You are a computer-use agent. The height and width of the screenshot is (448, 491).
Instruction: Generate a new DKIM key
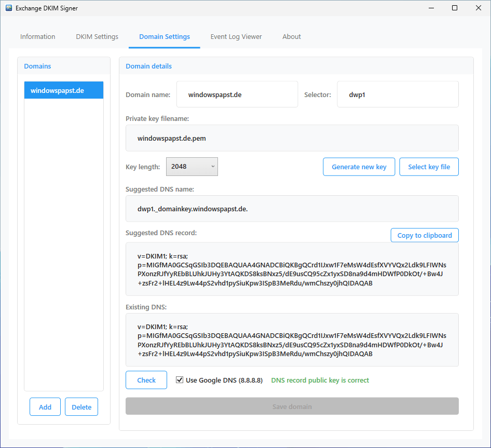(359, 167)
